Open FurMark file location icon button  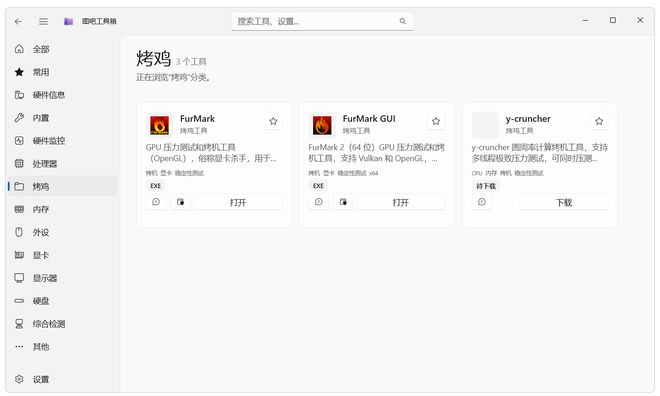(180, 202)
